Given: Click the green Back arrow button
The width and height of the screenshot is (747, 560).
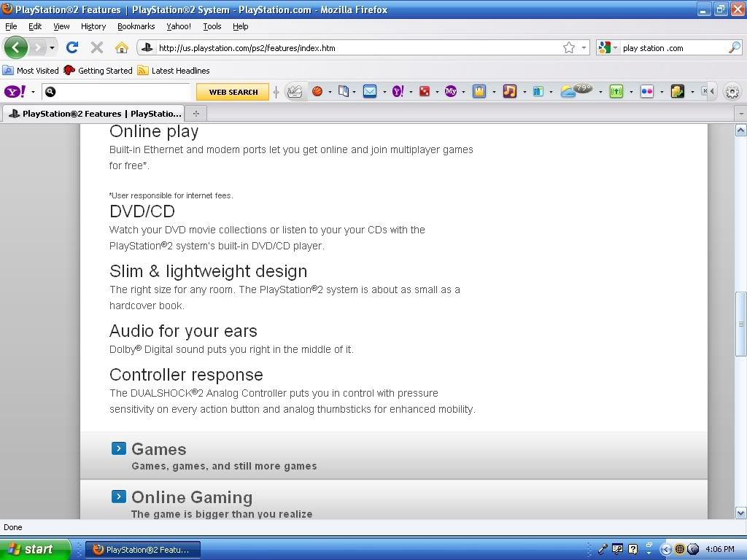Looking at the screenshot, I should click(15, 47).
